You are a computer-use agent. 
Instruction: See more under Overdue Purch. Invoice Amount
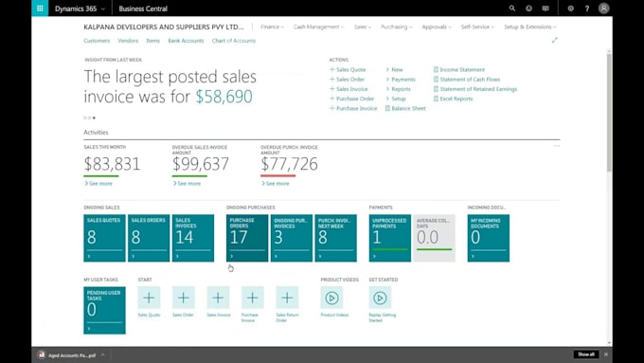point(276,183)
